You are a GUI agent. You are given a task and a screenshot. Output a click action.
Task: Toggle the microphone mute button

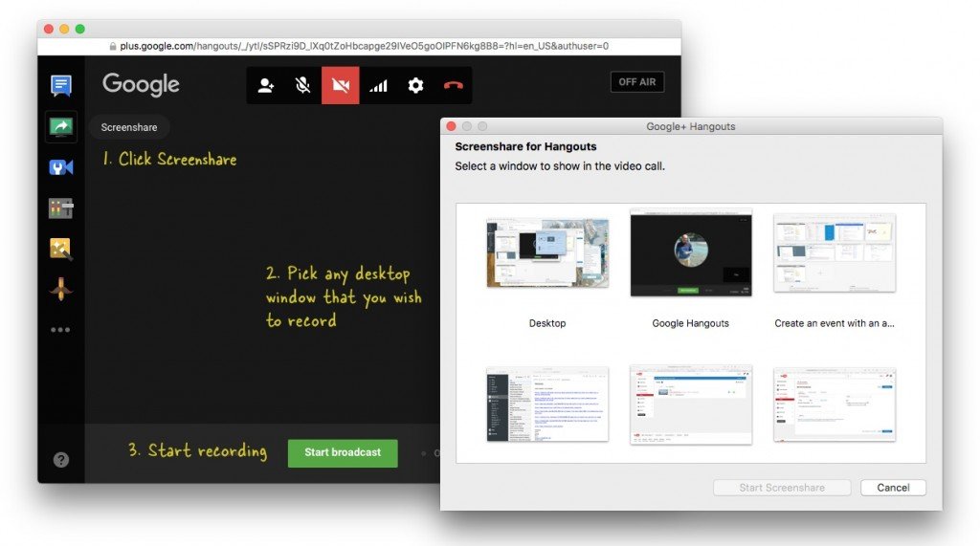303,86
